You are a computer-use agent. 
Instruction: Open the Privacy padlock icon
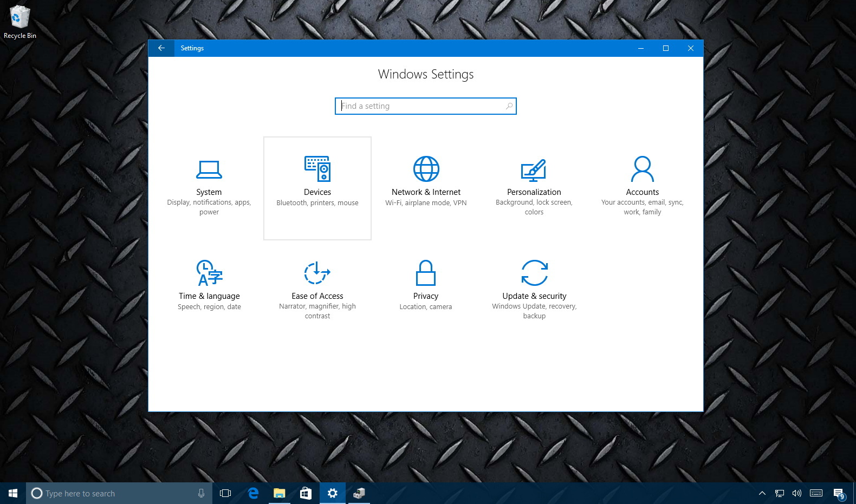[x=426, y=273]
